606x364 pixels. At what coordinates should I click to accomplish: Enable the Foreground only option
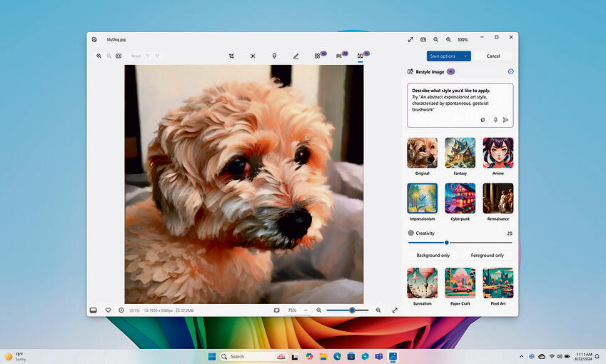(x=487, y=255)
